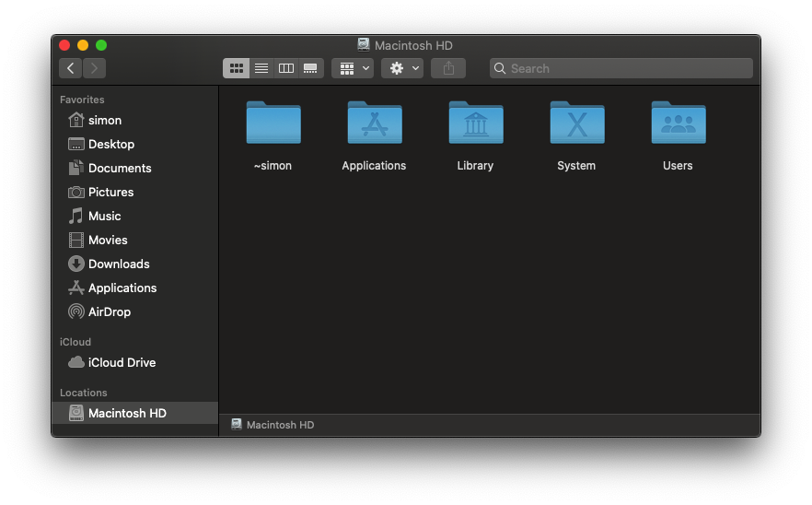Open Pictures in the sidebar
Viewport: 812px width, 505px height.
pos(135,193)
